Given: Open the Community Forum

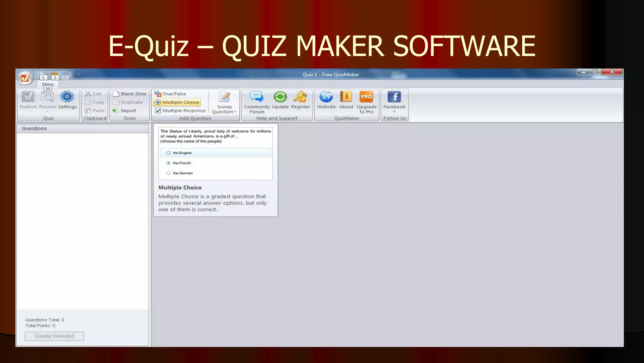Looking at the screenshot, I should 257,102.
